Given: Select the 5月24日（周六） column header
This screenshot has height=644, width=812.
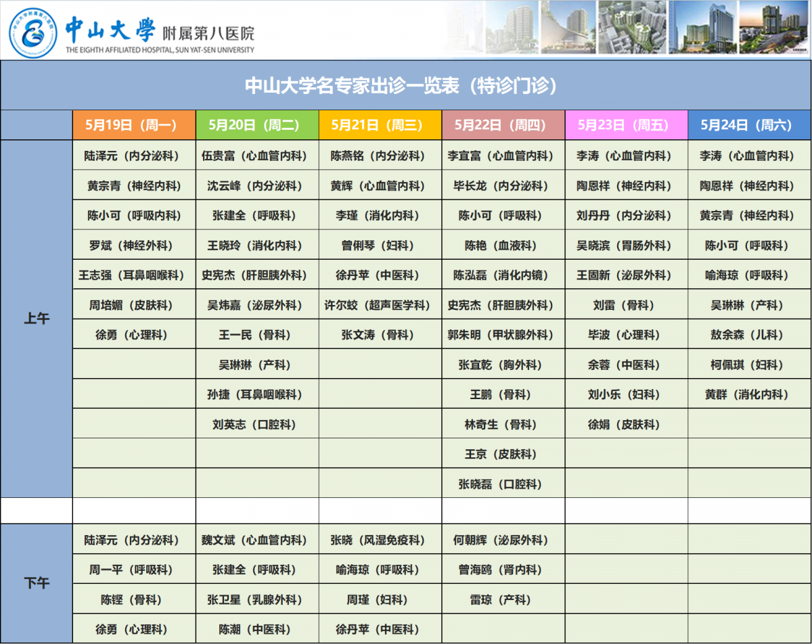Looking at the screenshot, I should point(749,125).
